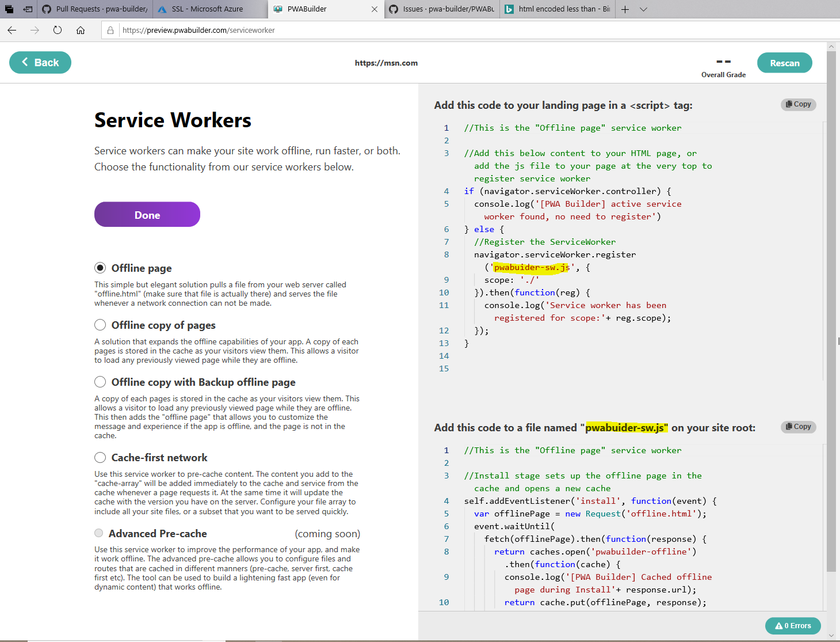This screenshot has height=642, width=840.
Task: Open the 0 Errors indicator
Action: pyautogui.click(x=793, y=626)
